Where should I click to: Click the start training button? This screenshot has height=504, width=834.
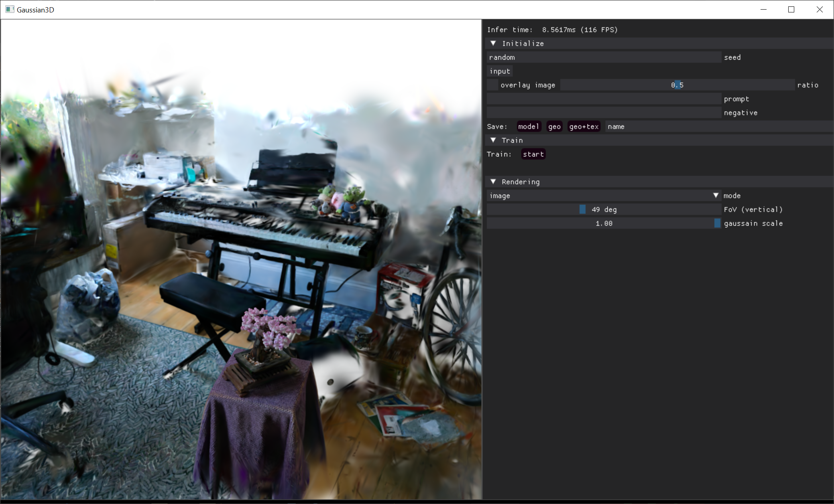pos(533,154)
